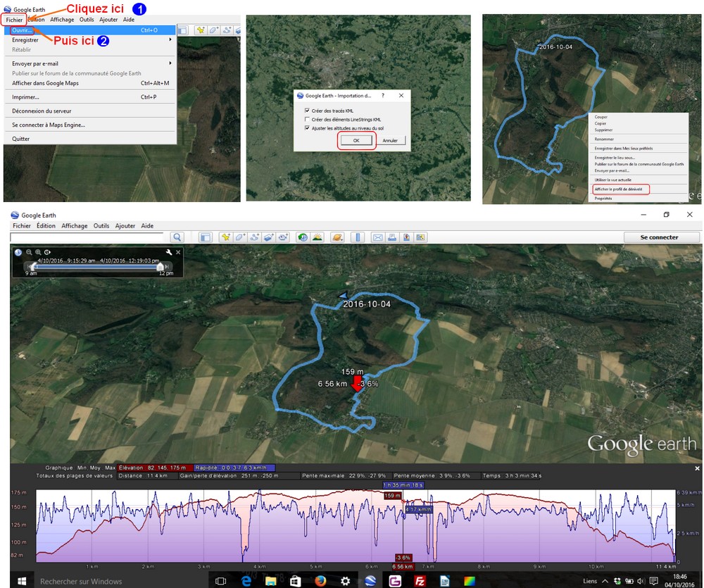Step time slider forward at right end

point(168,267)
